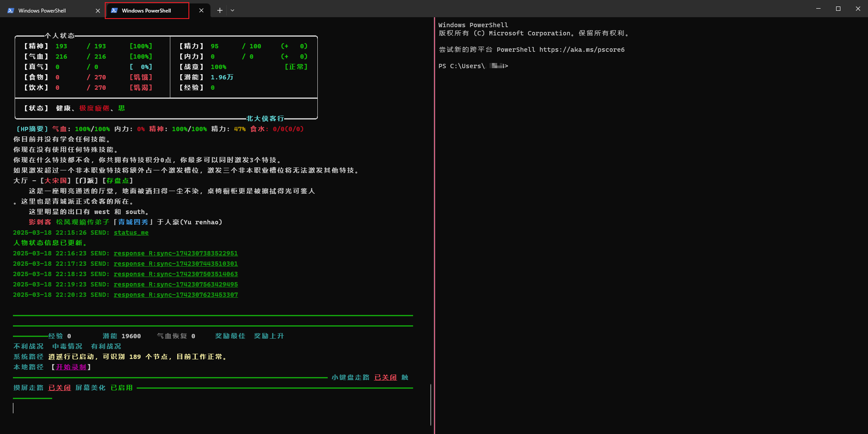Toggle 小键盘走路 已关闭 switch
Viewport: 868px width, 434px height.
point(385,377)
